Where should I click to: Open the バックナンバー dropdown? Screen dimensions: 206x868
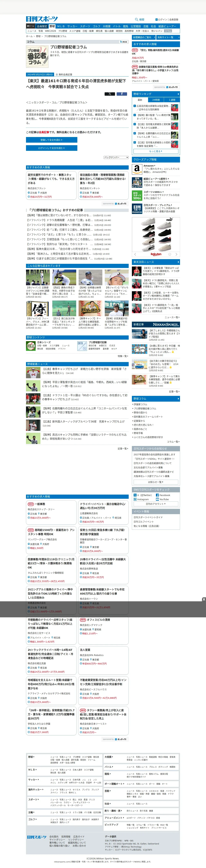(x=116, y=157)
